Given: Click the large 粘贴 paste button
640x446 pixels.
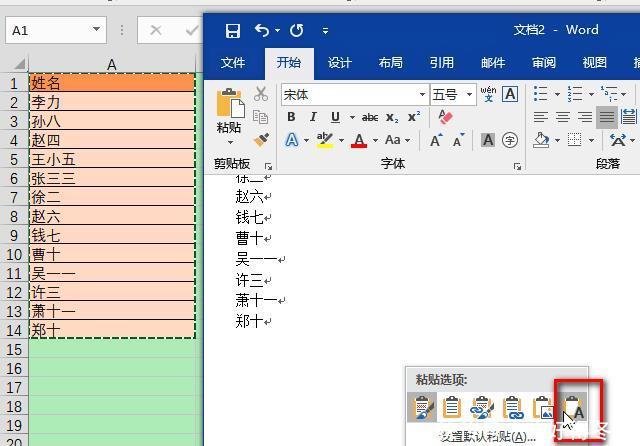Looking at the screenshot, I should tap(229, 111).
